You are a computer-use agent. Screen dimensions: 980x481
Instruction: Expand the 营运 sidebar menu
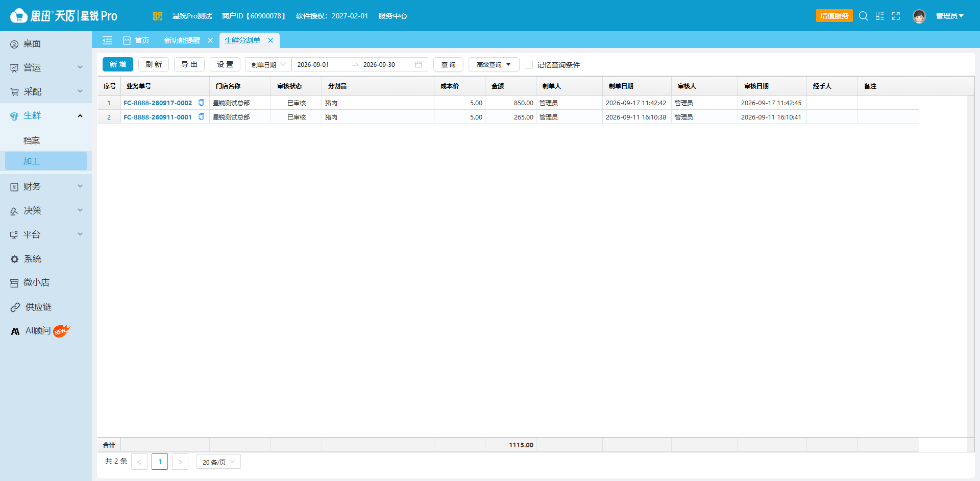(x=46, y=67)
